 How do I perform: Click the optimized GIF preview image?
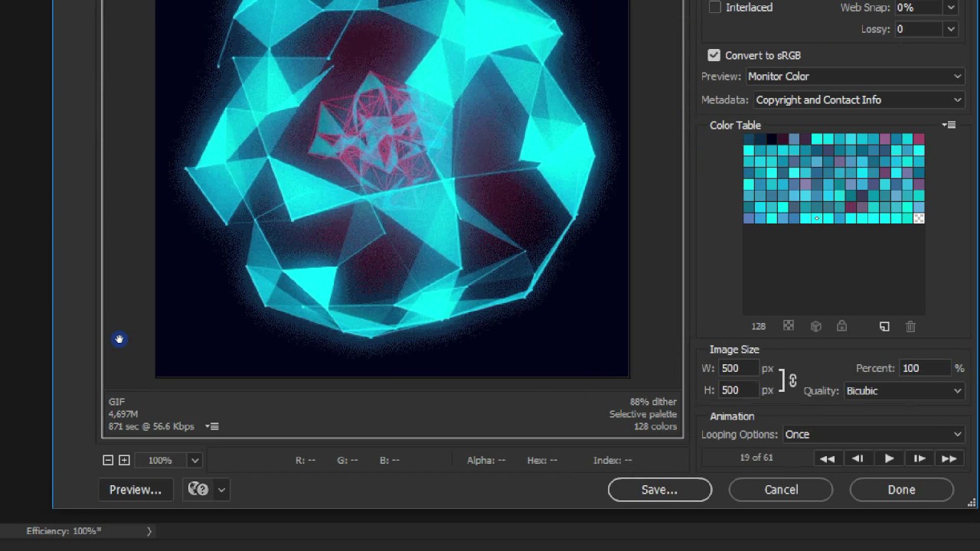tap(392, 188)
